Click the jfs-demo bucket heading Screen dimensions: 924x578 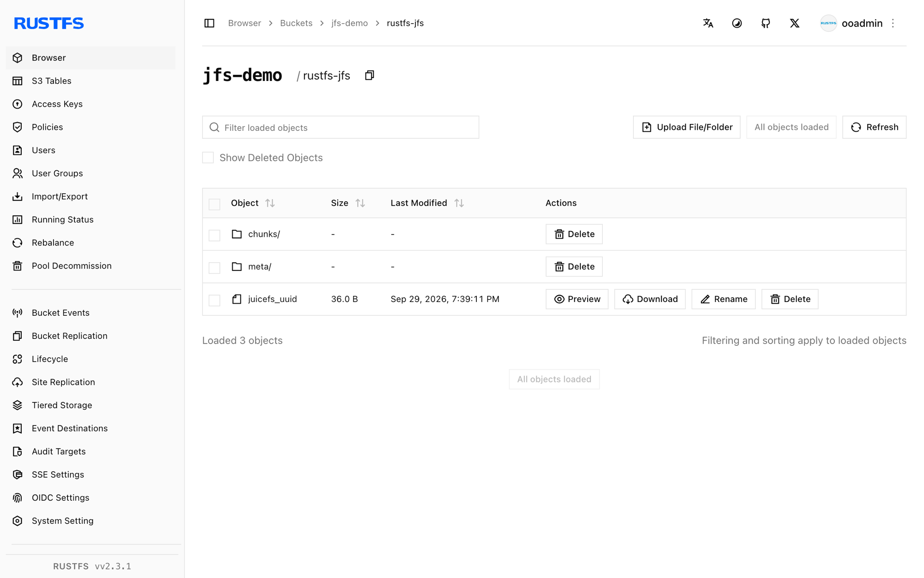click(x=243, y=75)
